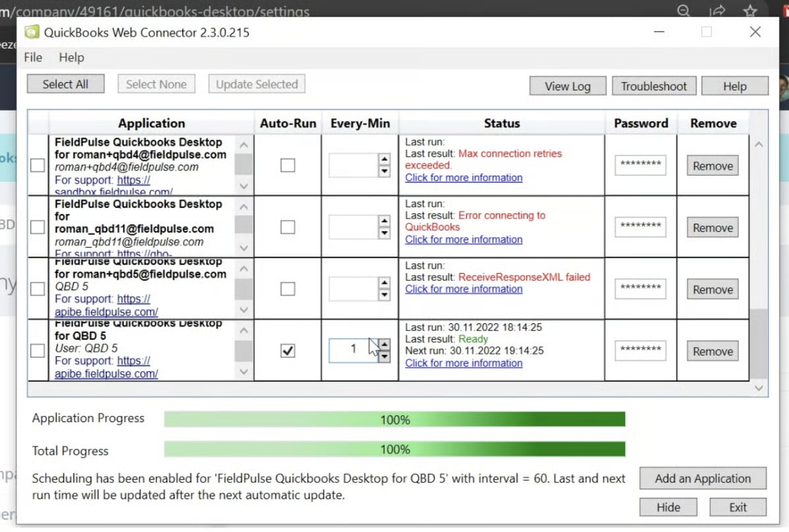Bookmark page with browser star icon
789x532 pixels.
click(x=750, y=10)
